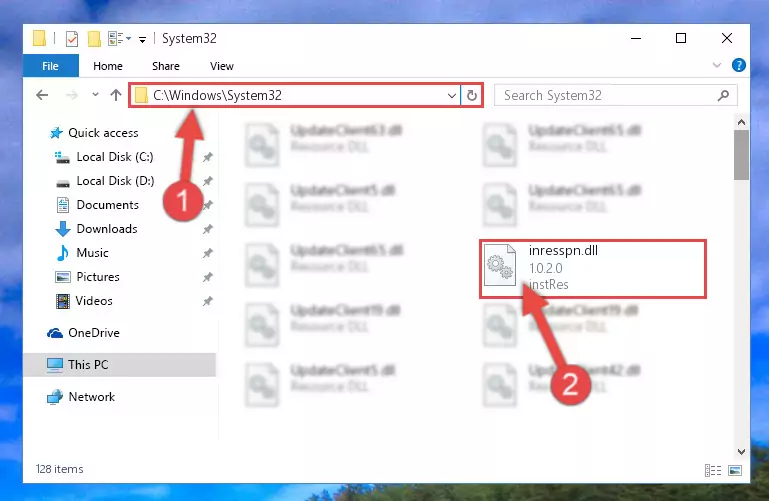Click the scrollbar down arrow

pyautogui.click(x=741, y=451)
